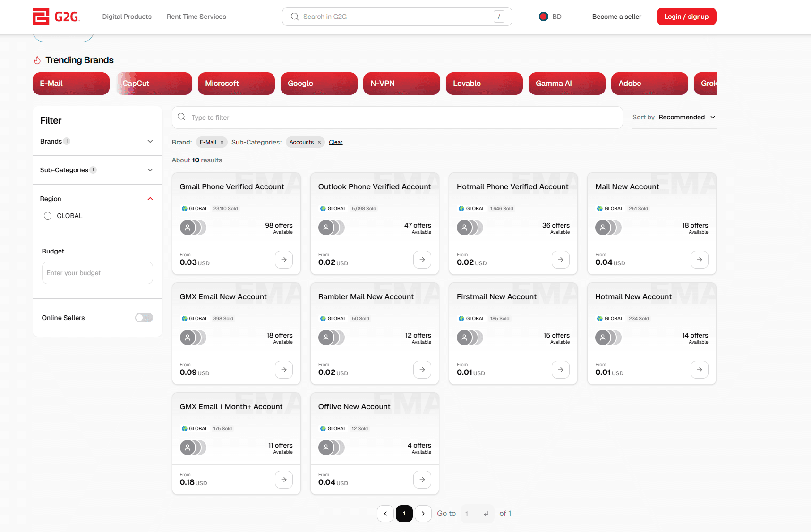Click the 23,110 Sold label
Viewport: 811px width, 532px height.
[225, 209]
